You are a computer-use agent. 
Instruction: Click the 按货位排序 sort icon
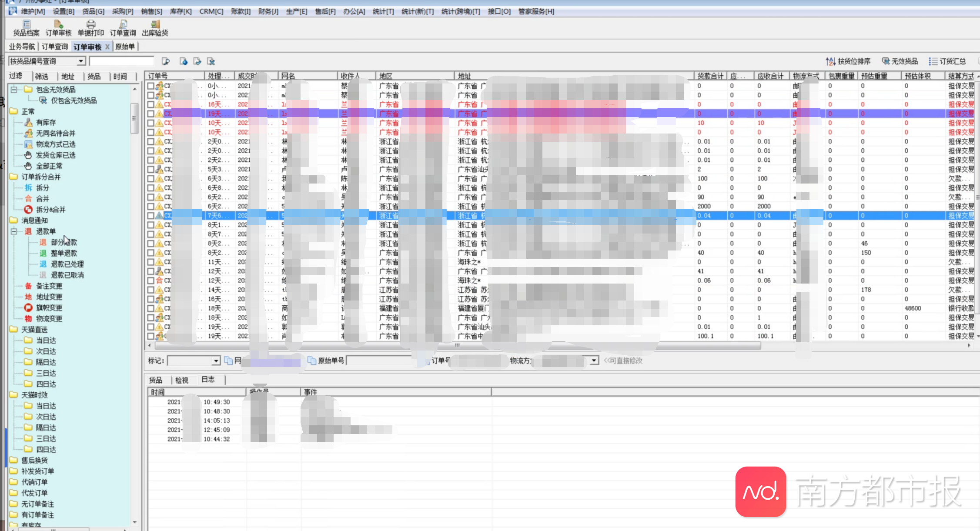(830, 61)
